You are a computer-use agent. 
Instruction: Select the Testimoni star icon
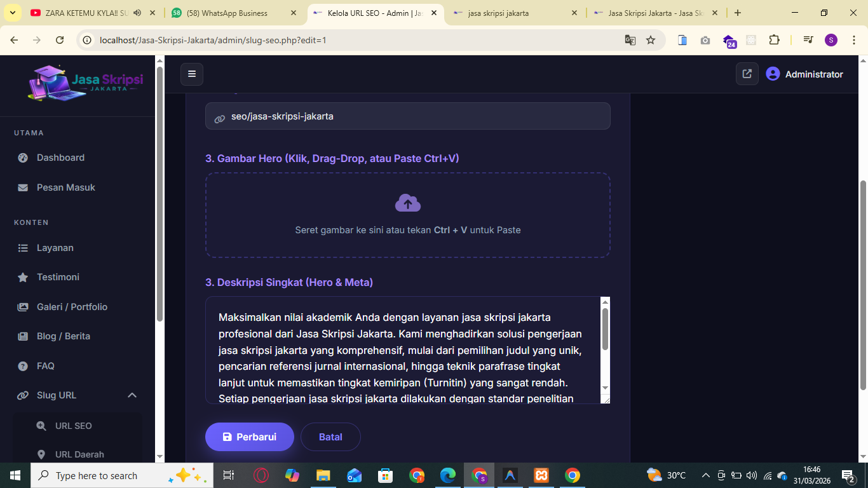24,277
